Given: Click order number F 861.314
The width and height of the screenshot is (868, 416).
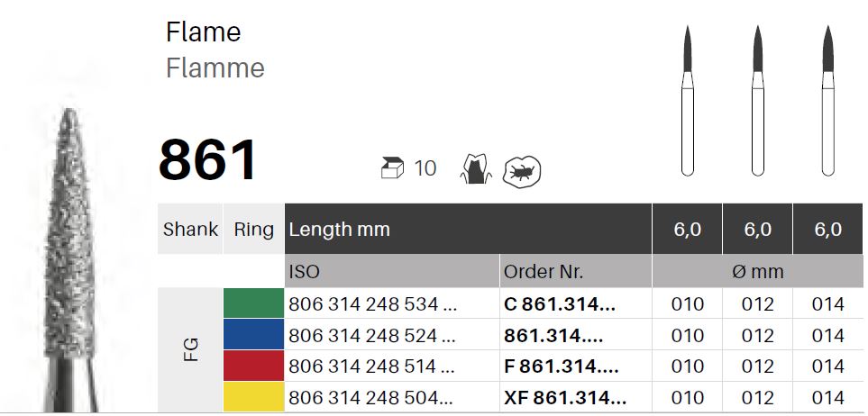Looking at the screenshot, I should pyautogui.click(x=562, y=366).
